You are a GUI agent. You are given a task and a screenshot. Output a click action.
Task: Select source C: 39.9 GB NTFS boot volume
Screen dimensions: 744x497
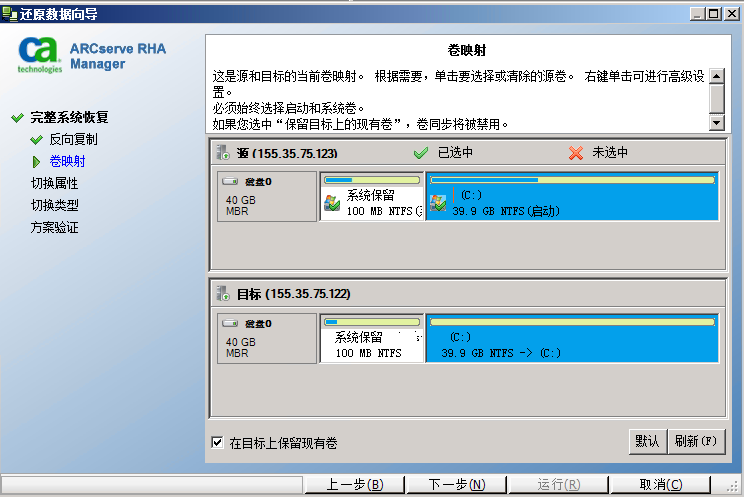pyautogui.click(x=572, y=197)
